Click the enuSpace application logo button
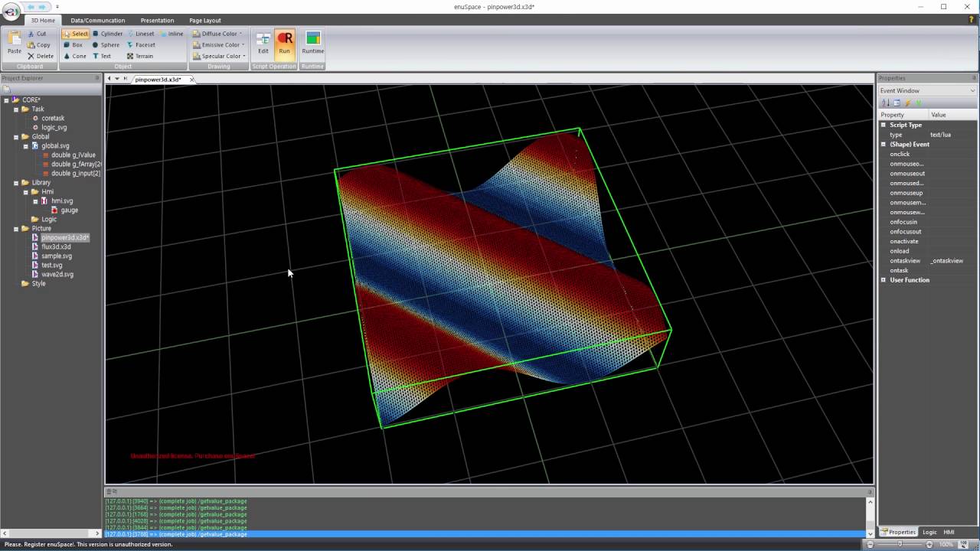Screen dimensions: 980x551 coord(11,11)
